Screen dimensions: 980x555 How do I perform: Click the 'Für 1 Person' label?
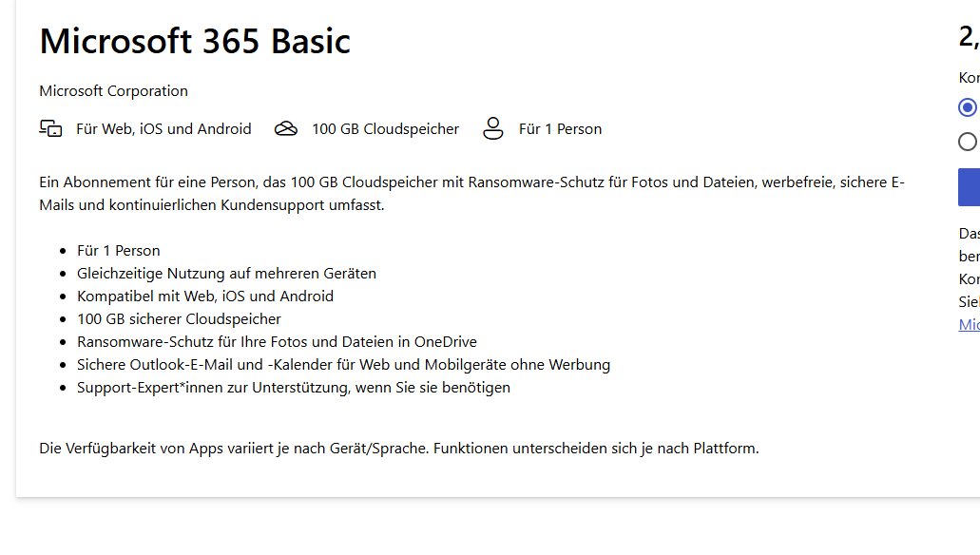pyautogui.click(x=560, y=127)
